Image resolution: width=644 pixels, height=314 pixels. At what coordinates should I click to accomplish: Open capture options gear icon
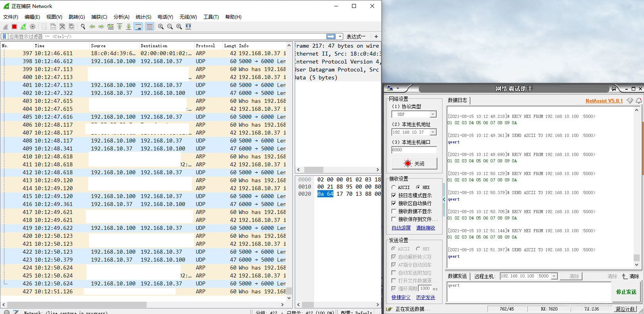pyautogui.click(x=33, y=27)
